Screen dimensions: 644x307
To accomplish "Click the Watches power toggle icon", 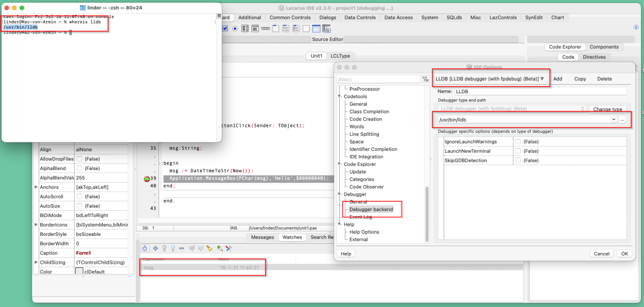I will click(x=145, y=248).
